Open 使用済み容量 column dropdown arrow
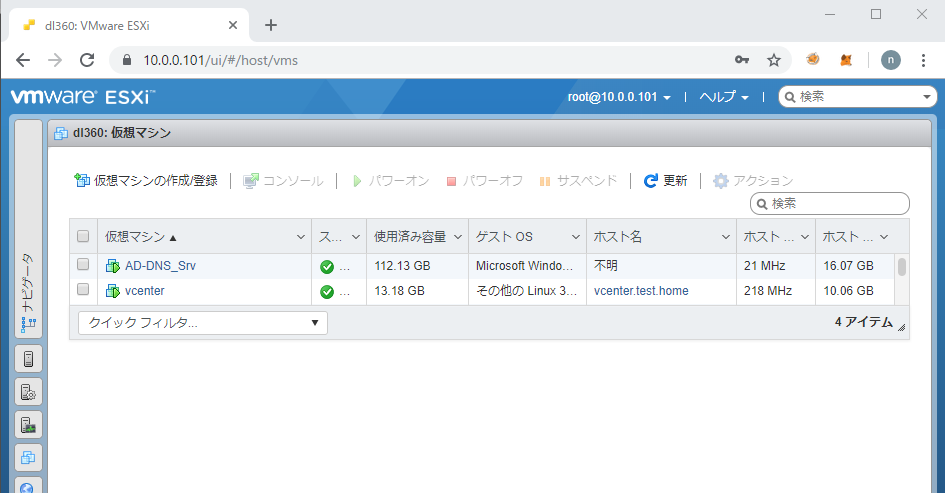This screenshot has height=493, width=945. pos(458,237)
